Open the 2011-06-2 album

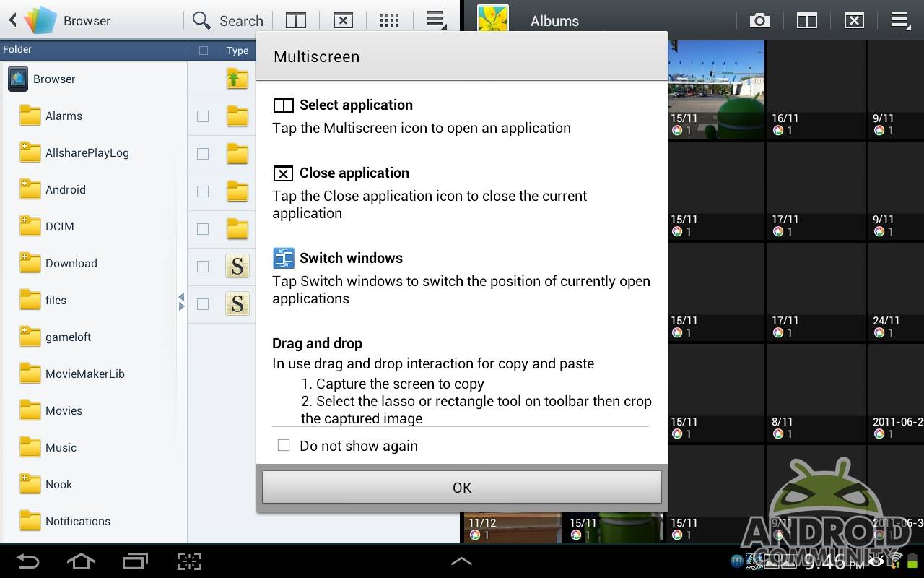(x=896, y=393)
